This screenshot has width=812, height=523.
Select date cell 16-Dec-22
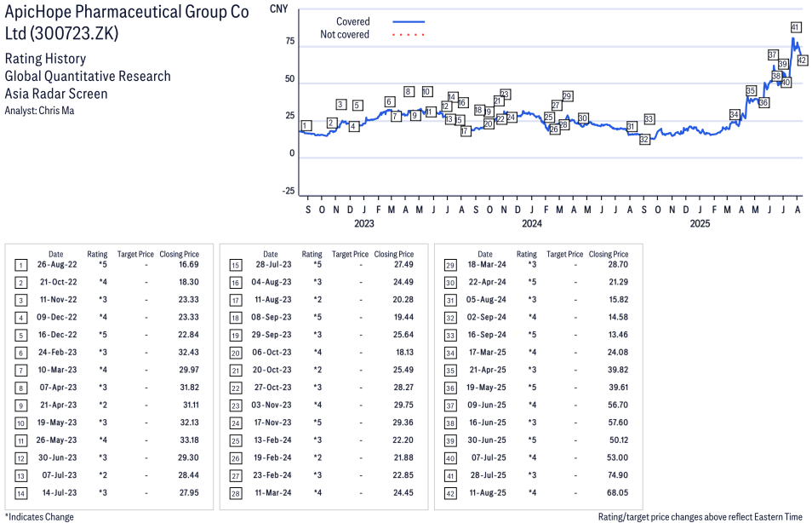58,335
